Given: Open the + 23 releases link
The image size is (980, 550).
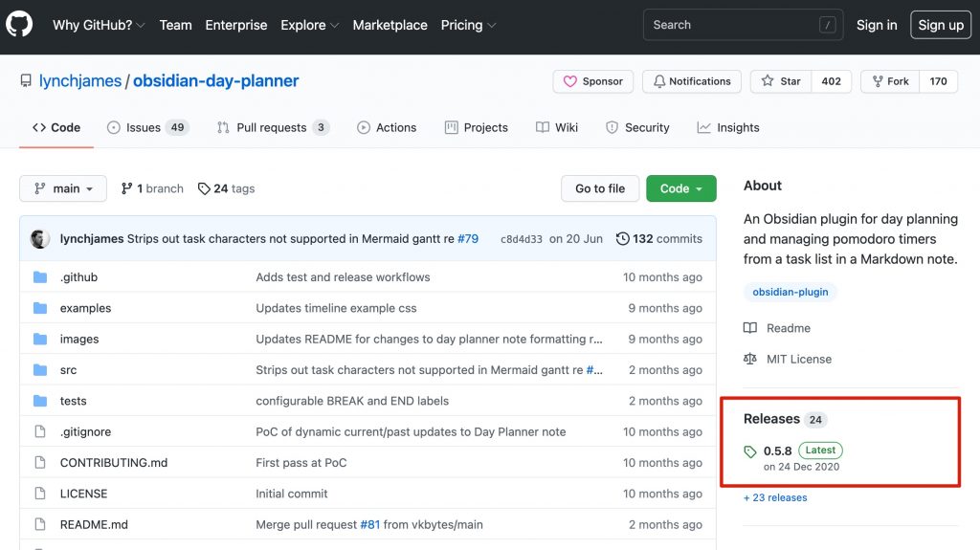Looking at the screenshot, I should click(775, 497).
